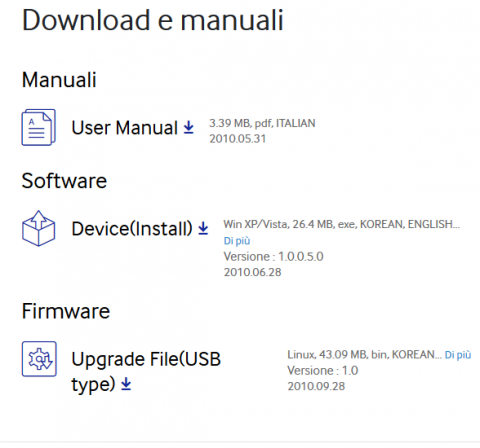This screenshot has width=480, height=448.
Task: Open the User Manual link
Action: (x=125, y=128)
